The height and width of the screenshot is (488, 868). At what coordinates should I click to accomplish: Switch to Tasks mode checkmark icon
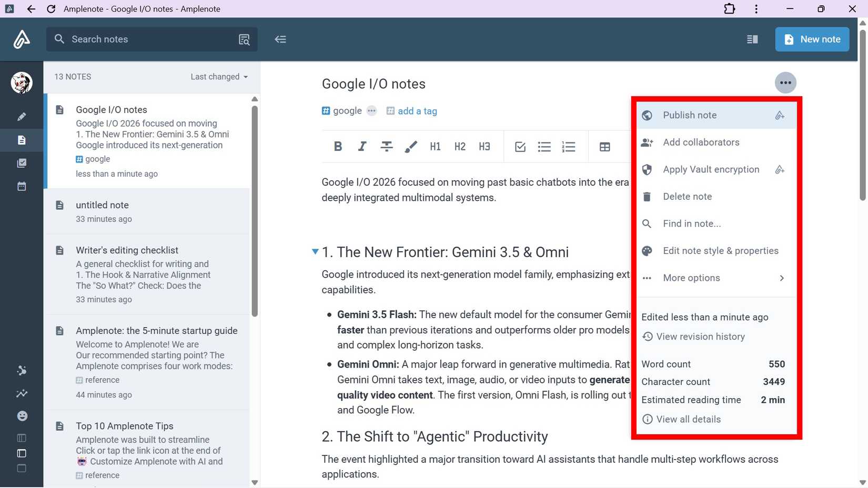tap(22, 163)
